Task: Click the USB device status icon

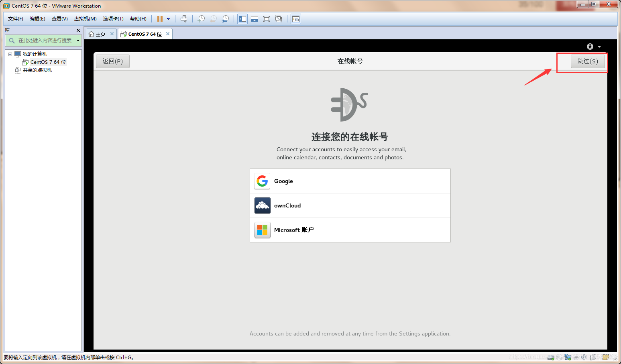Action: [x=593, y=357]
